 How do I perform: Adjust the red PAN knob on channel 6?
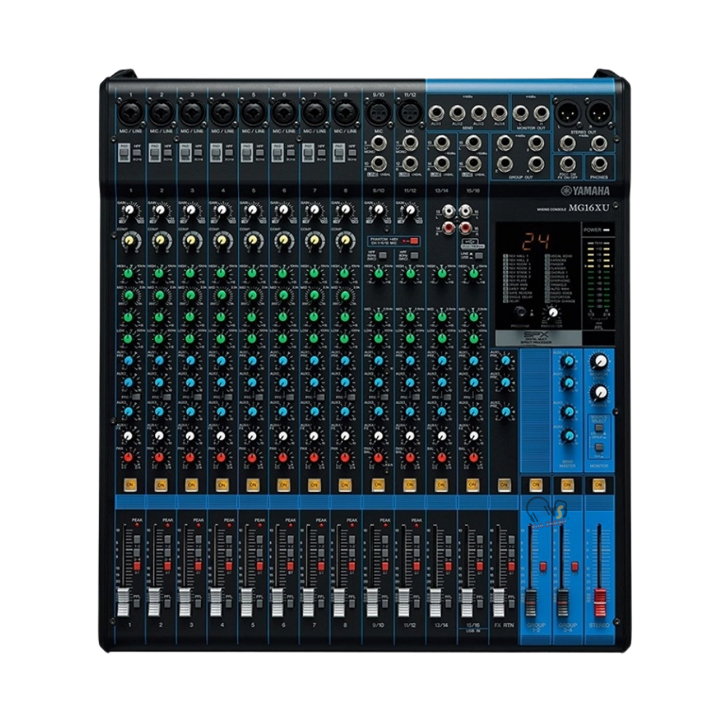[x=283, y=458]
